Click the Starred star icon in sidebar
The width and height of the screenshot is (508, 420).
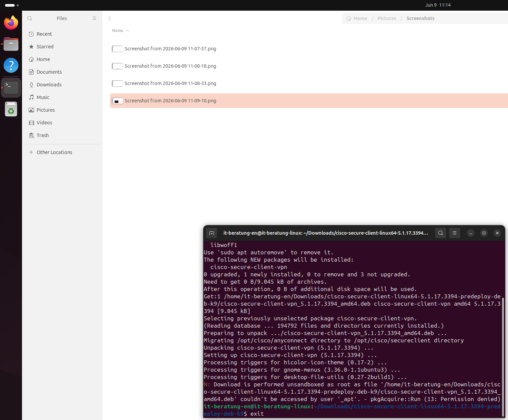click(31, 47)
